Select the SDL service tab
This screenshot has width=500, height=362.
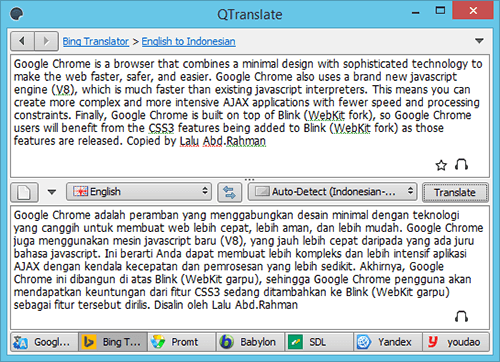(x=319, y=342)
